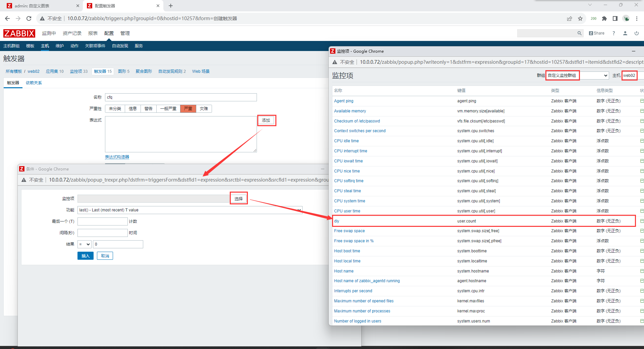Select Agent ping item
Image resolution: width=644 pixels, height=349 pixels.
point(344,101)
